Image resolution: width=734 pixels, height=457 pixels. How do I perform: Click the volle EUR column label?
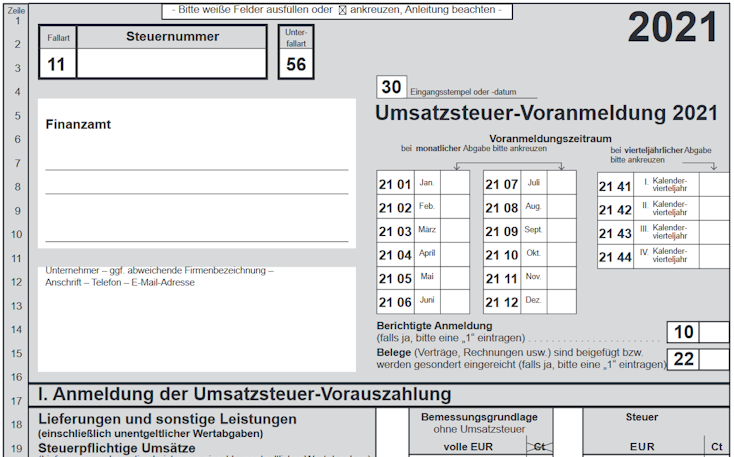tap(468, 447)
